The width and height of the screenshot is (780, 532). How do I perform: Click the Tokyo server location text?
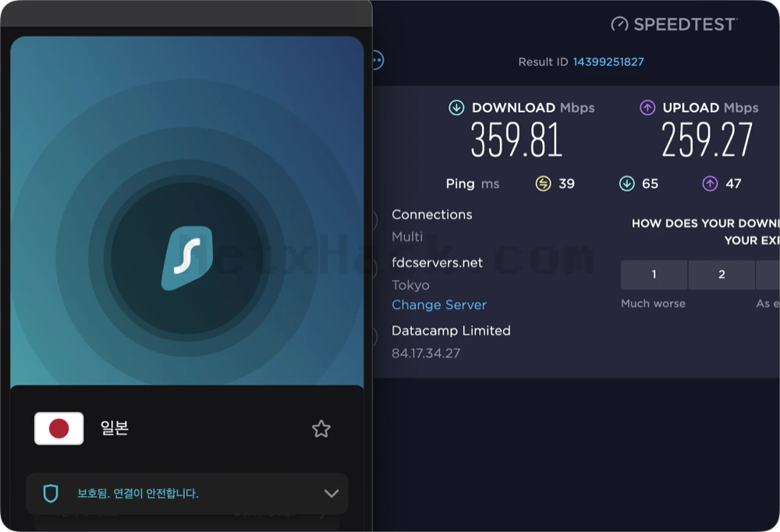[x=410, y=286]
